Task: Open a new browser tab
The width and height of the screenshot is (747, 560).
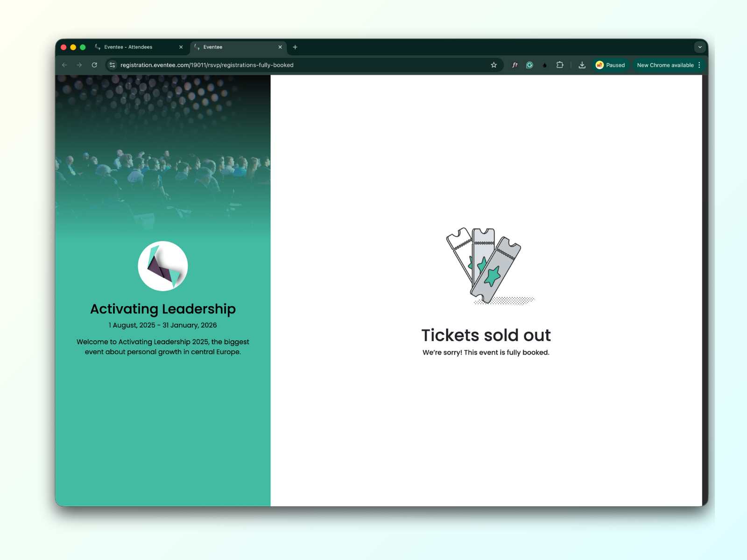Action: tap(295, 47)
